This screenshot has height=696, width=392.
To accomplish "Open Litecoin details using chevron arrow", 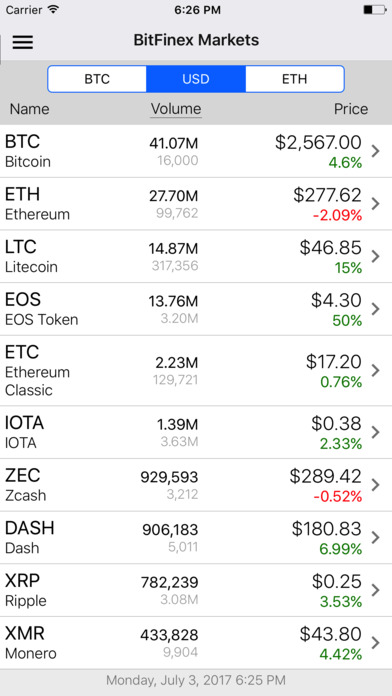I will [376, 257].
